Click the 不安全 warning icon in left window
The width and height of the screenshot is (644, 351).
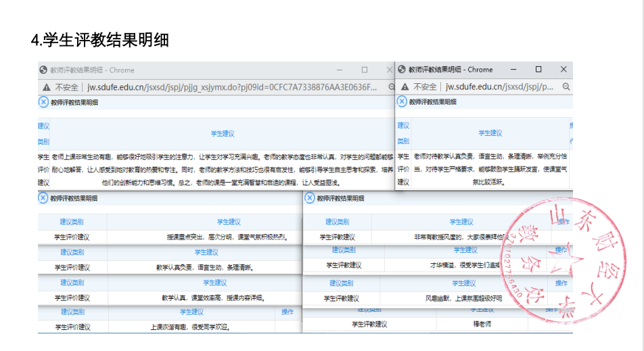47,87
